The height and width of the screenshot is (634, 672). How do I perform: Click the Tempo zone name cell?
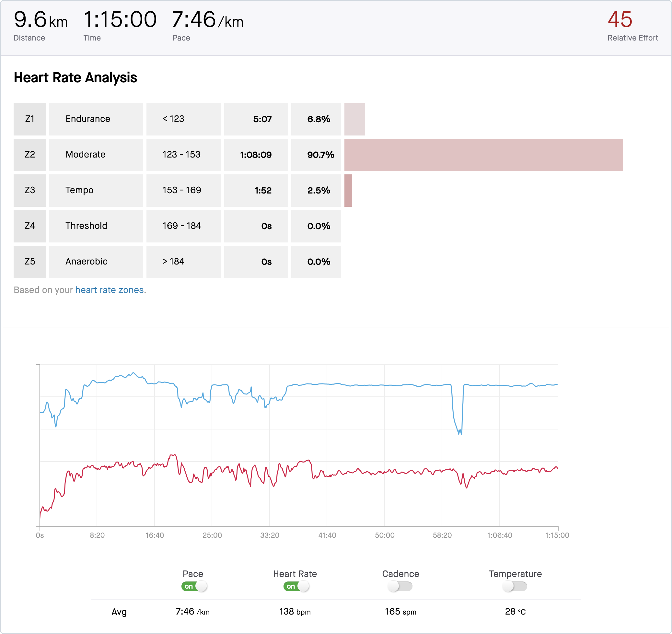pos(96,190)
